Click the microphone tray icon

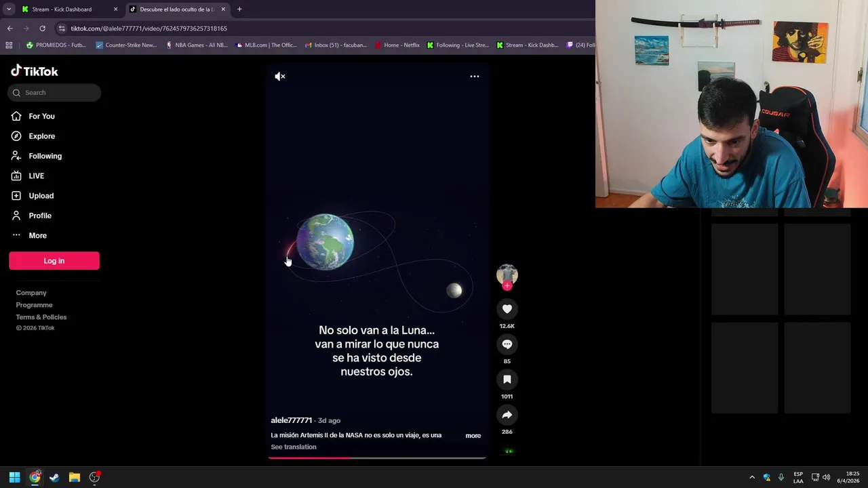781,477
